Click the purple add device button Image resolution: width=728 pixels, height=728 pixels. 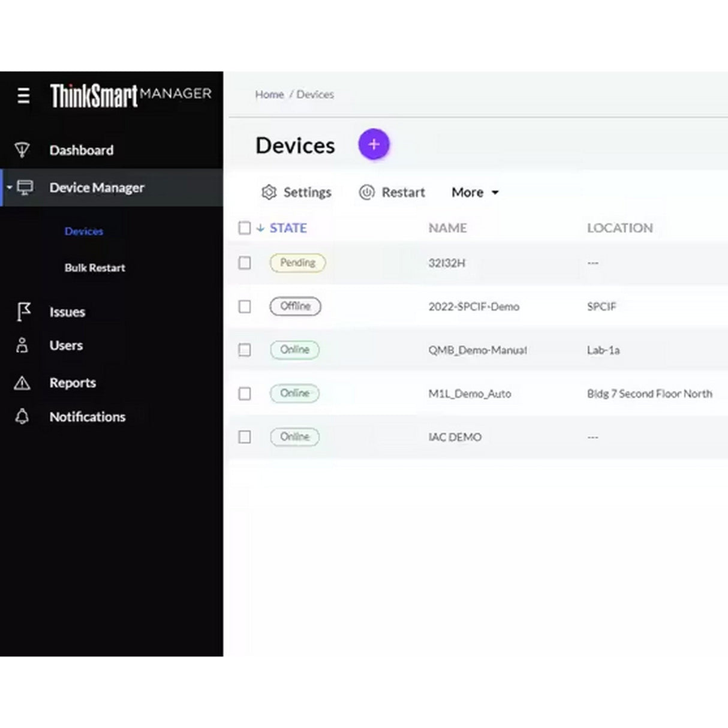pos(374,144)
